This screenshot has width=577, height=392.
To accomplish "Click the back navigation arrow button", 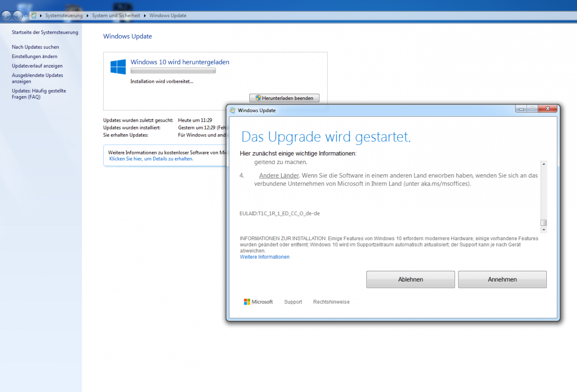I will pos(7,16).
